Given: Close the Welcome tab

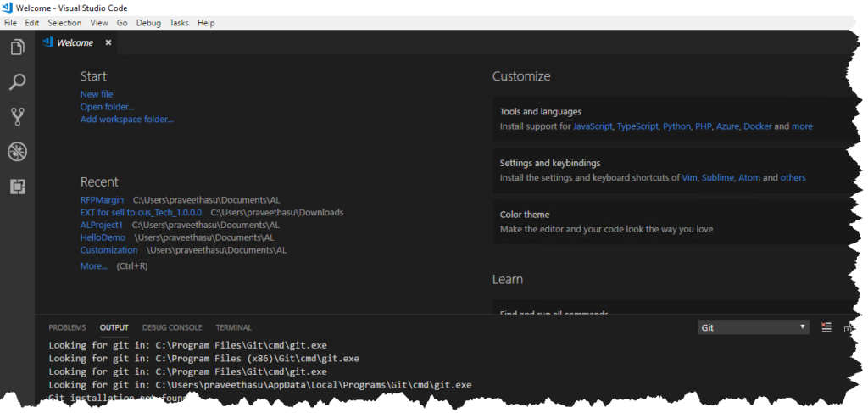Looking at the screenshot, I should click(108, 42).
